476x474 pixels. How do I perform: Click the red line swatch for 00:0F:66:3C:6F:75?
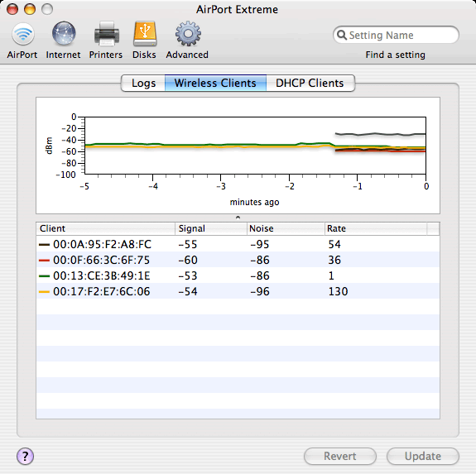[45, 261]
